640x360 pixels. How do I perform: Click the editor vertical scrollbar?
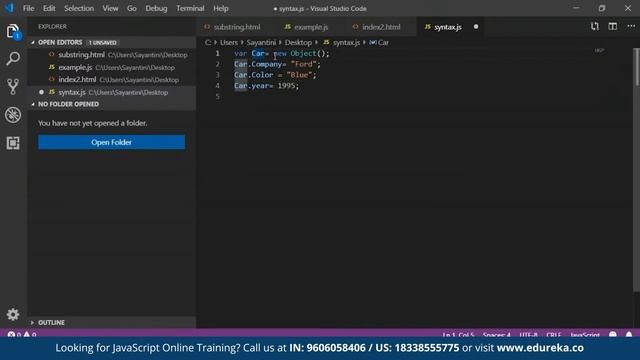point(637,67)
